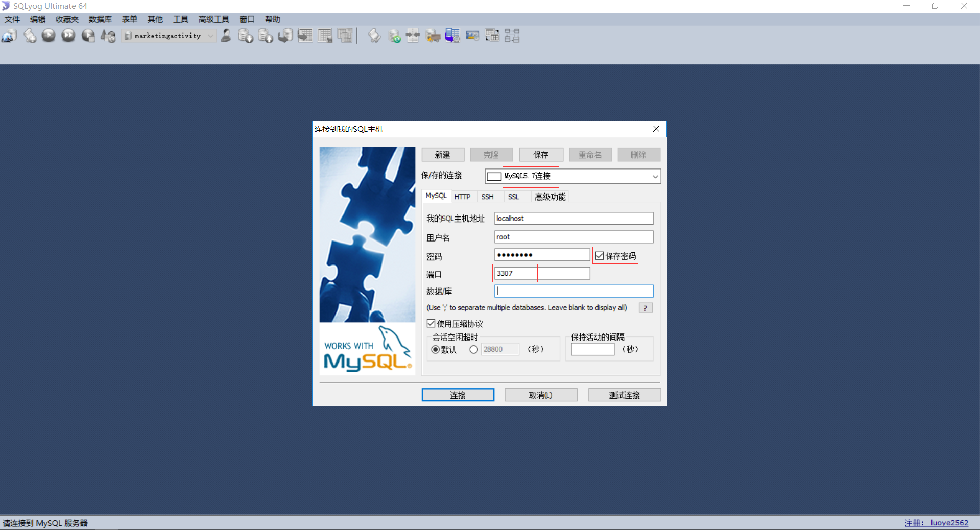
Task: Click the ? help button
Action: tap(646, 308)
